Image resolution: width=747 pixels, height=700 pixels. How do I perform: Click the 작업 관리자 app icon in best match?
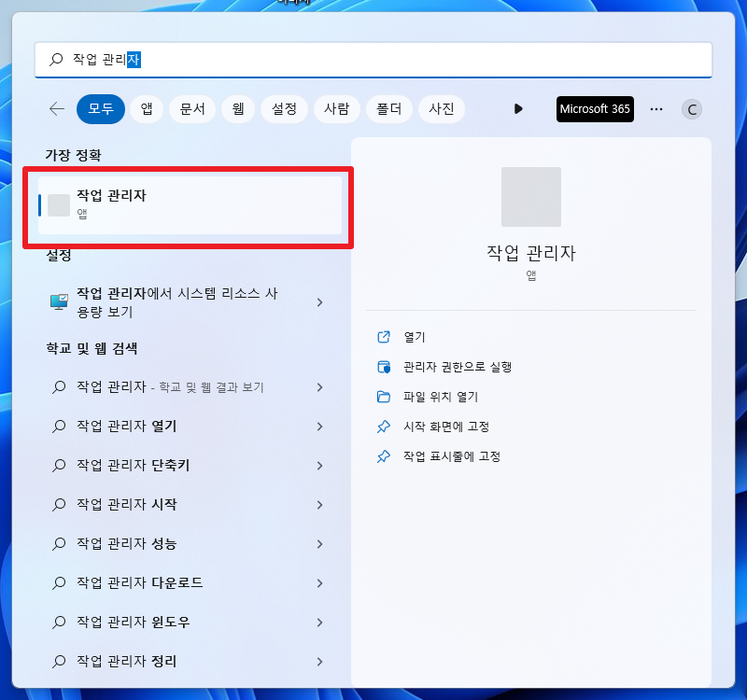pos(59,205)
